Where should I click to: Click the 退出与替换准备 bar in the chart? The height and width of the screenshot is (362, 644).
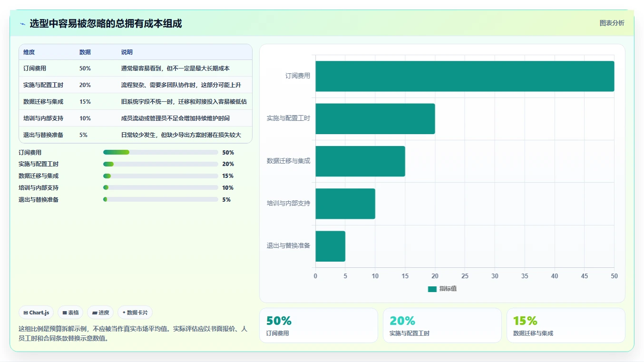click(330, 246)
